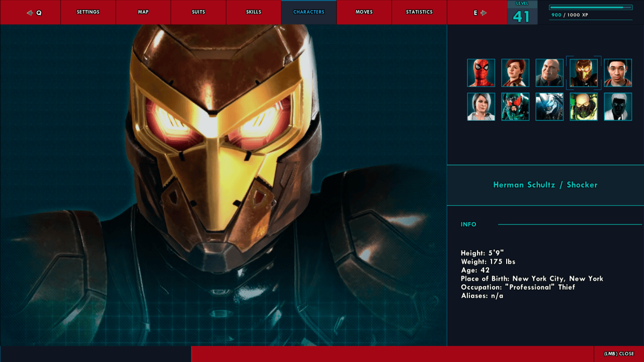Open the Moves tab
644x362 pixels.
(x=364, y=12)
